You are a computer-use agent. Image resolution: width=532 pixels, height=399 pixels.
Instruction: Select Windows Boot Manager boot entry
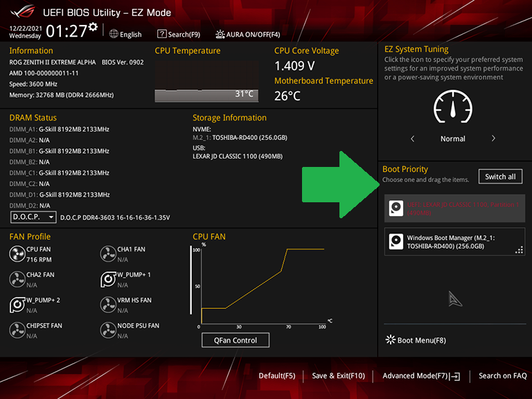454,242
